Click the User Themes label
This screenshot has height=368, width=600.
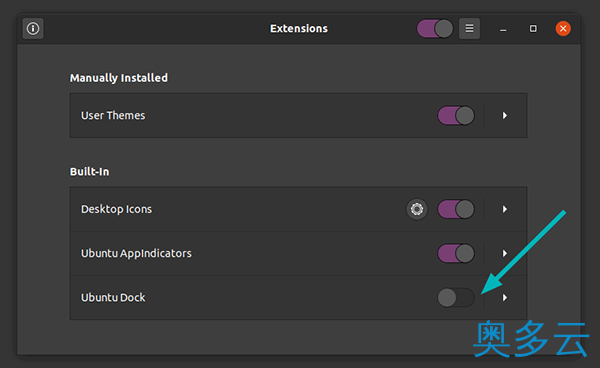[113, 116]
